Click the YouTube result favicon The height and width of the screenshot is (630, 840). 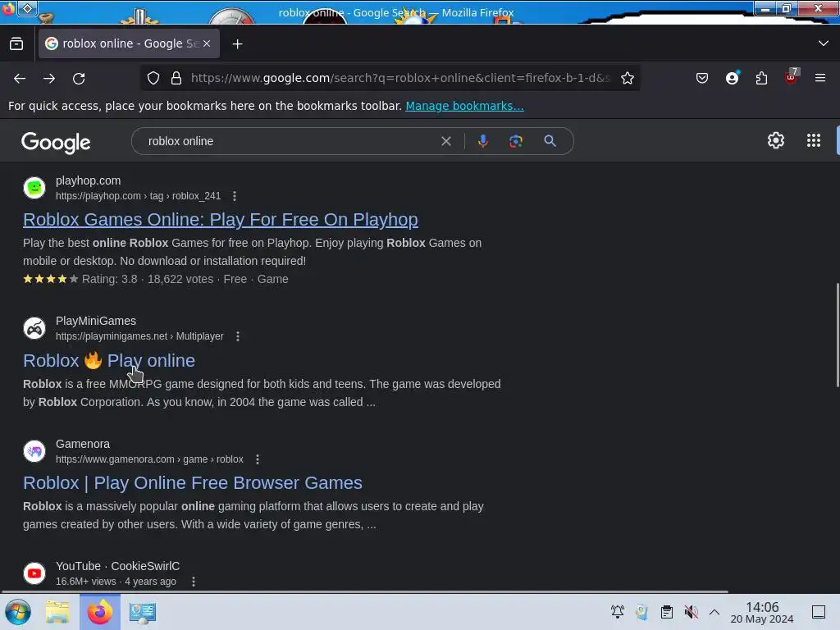34,573
